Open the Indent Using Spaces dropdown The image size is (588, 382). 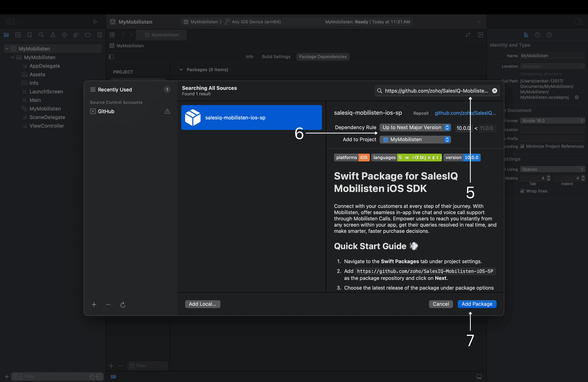[x=552, y=169]
